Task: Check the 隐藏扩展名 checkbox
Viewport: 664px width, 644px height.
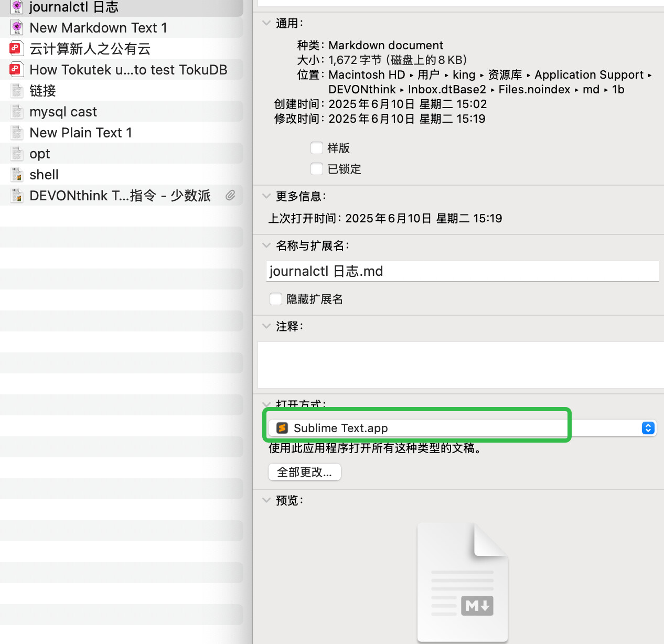Action: (x=276, y=299)
